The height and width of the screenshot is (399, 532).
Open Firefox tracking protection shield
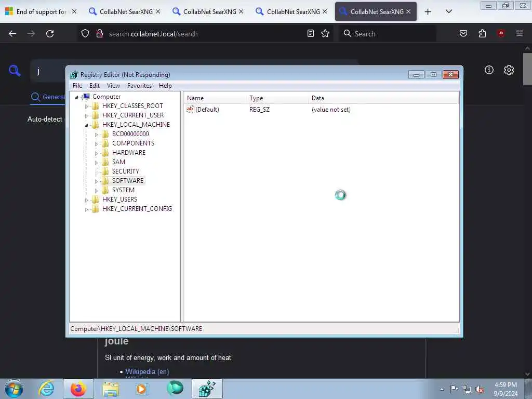pos(85,34)
